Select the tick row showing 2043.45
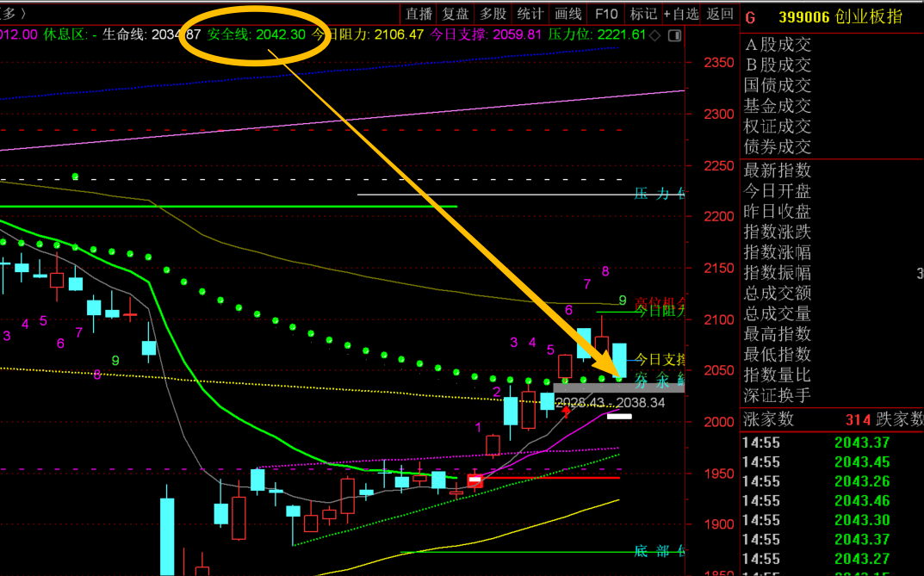Viewport: 924px width, 576px height. click(x=832, y=462)
